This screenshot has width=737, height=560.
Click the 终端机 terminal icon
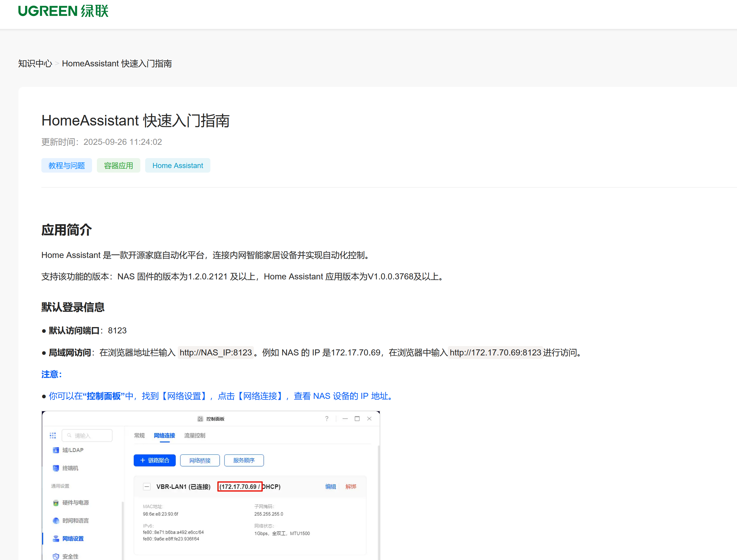point(56,468)
